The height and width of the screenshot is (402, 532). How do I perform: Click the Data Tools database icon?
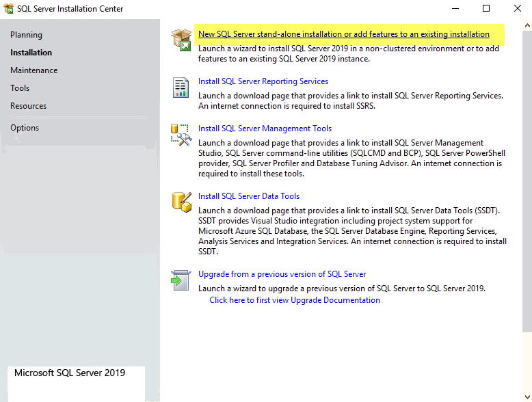[181, 202]
